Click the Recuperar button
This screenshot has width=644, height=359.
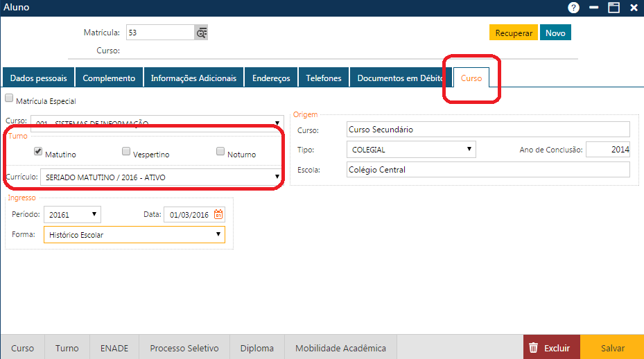coord(514,33)
